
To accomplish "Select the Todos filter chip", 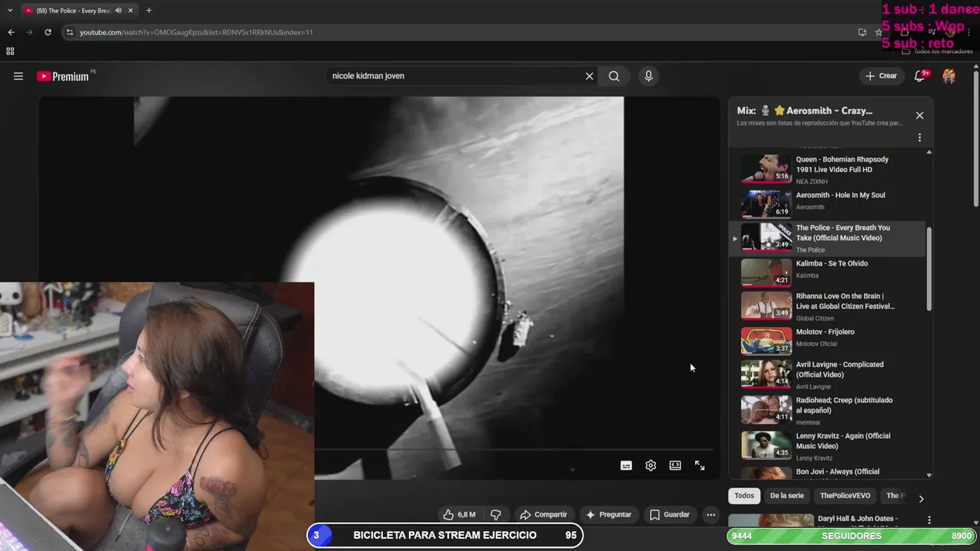I will click(x=744, y=496).
